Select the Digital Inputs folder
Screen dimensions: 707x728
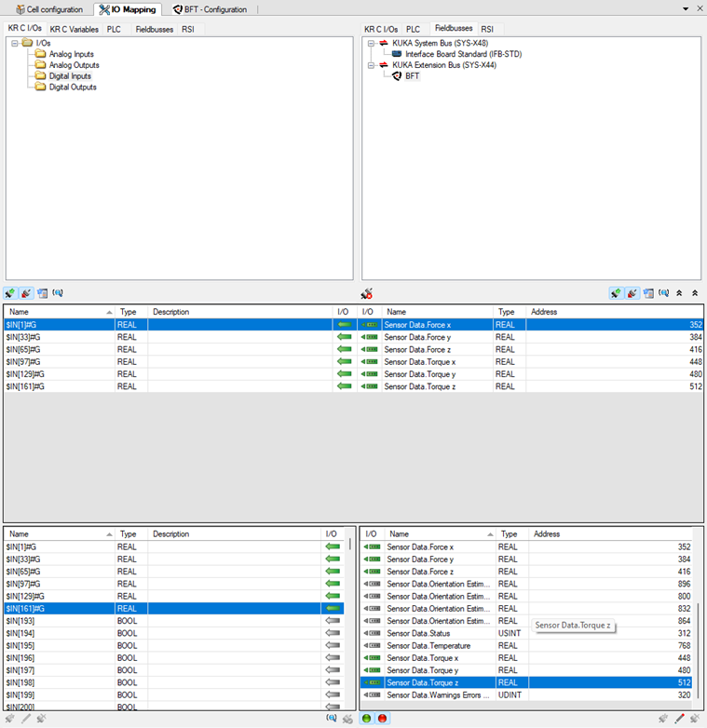[x=70, y=76]
